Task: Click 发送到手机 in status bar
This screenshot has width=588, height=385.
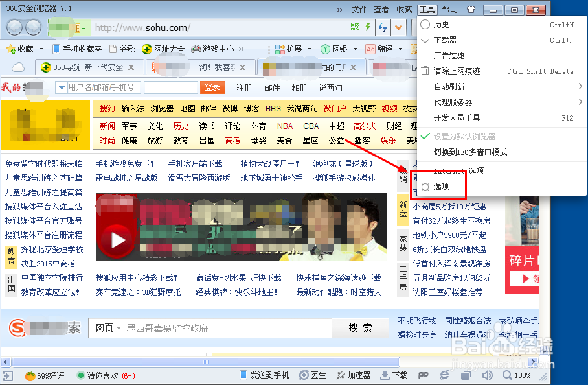Action: [x=265, y=375]
